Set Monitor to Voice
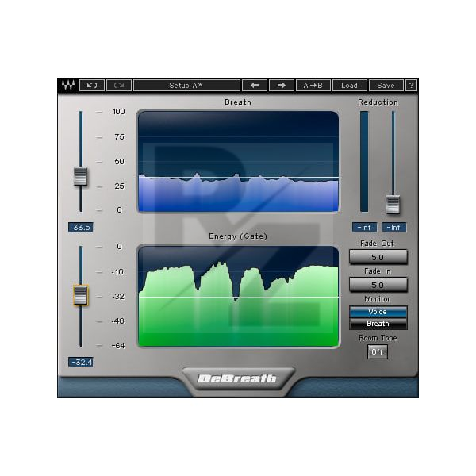 coord(378,312)
